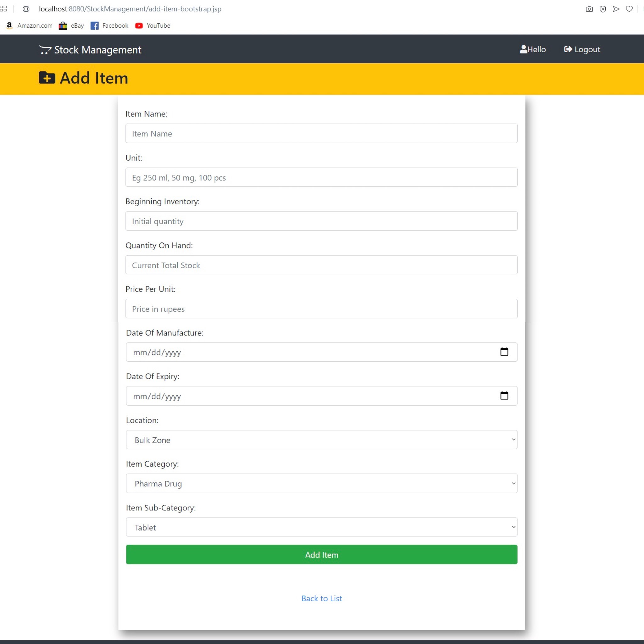This screenshot has width=644, height=644.
Task: Click Hello in the navigation bar
Action: click(x=533, y=49)
